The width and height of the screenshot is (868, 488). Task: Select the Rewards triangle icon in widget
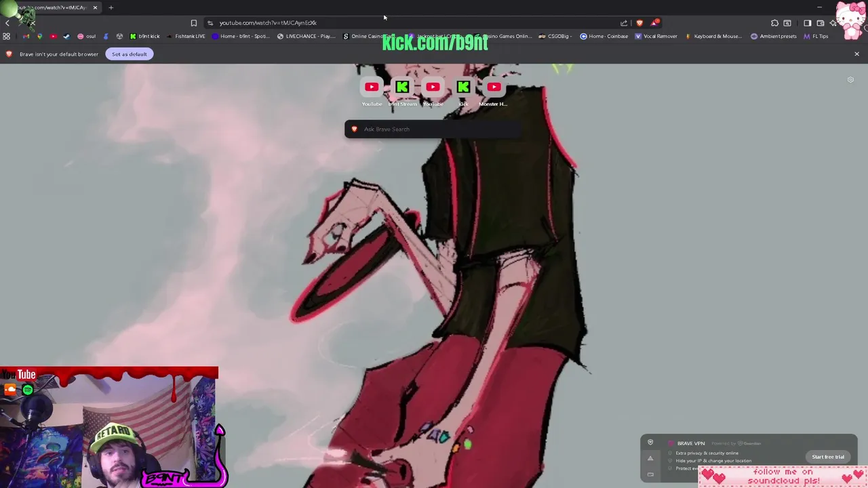(x=650, y=458)
